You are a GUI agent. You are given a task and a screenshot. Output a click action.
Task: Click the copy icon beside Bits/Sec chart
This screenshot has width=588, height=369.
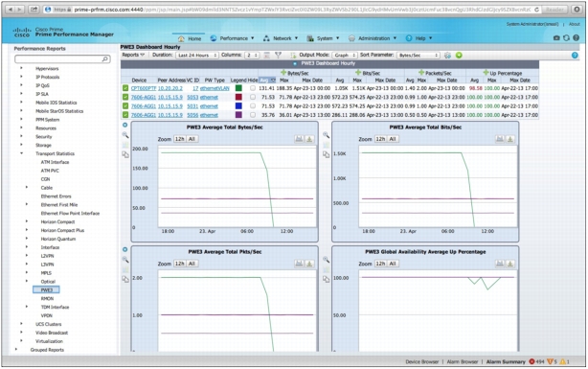pos(326,154)
